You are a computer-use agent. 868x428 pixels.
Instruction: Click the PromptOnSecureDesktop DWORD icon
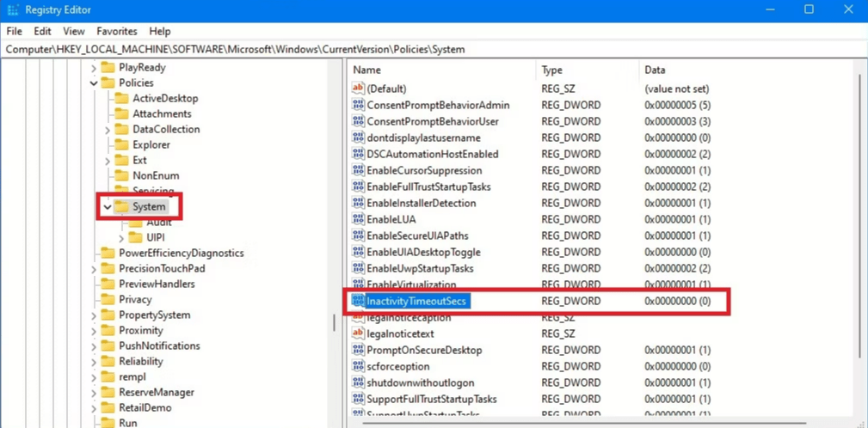358,350
